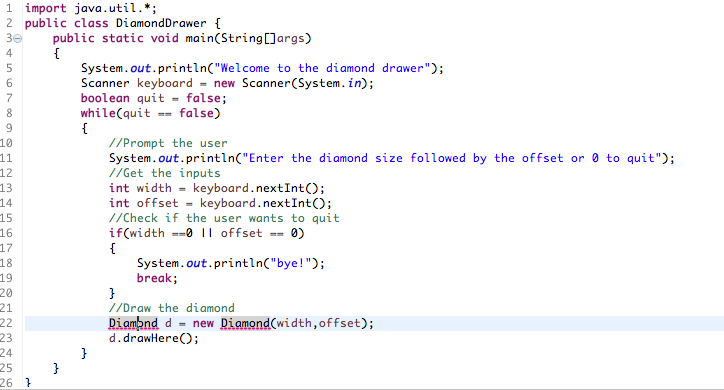Image resolution: width=724 pixels, height=390 pixels.
Task: Click 'false' literal on line 7
Action: (203, 98)
